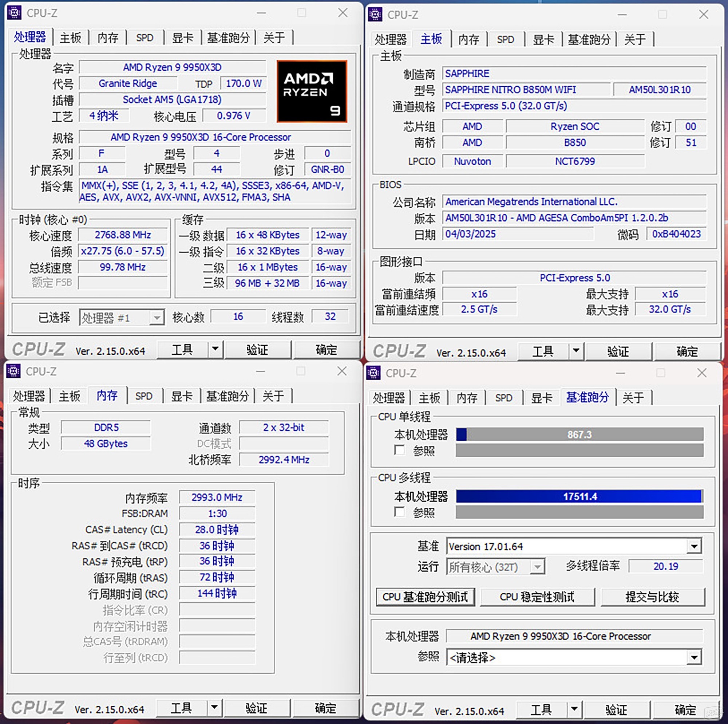
Task: Click the single-thread 867.3 score bar
Action: coord(579,434)
